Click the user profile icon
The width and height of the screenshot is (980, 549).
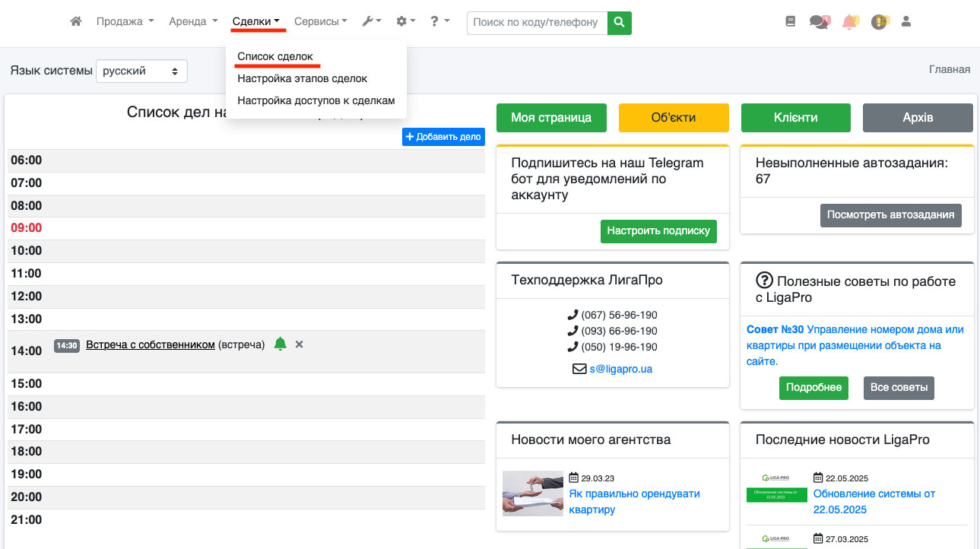point(905,22)
